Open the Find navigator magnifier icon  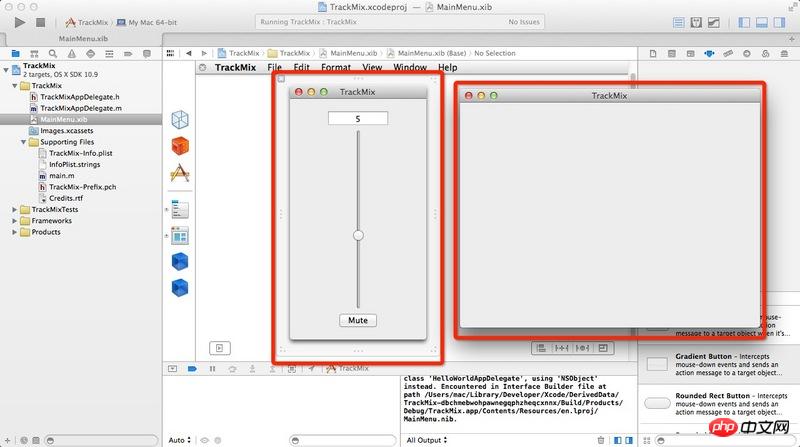coord(53,54)
